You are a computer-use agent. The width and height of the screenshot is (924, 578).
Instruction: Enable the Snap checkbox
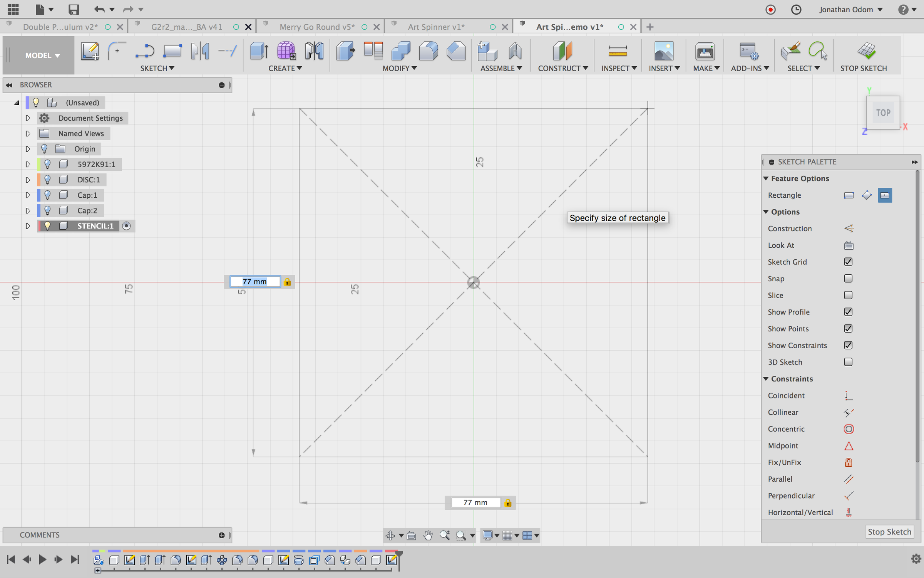pos(848,279)
